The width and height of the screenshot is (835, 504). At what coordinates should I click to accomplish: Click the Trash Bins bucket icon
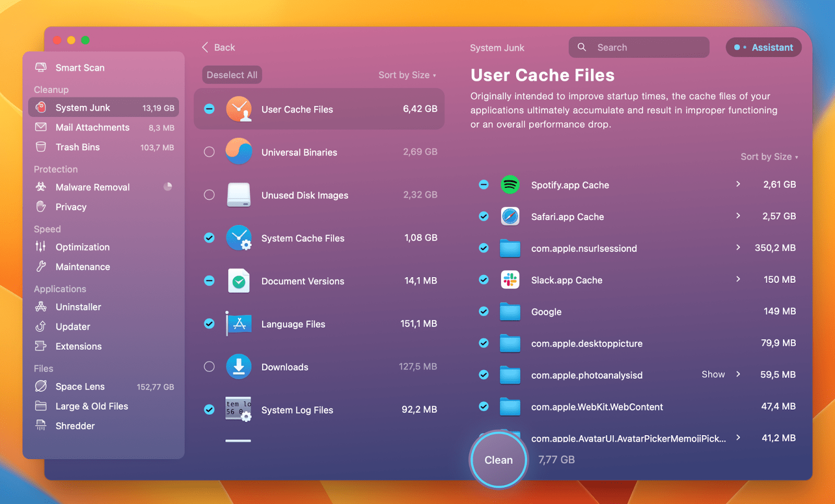coord(41,147)
